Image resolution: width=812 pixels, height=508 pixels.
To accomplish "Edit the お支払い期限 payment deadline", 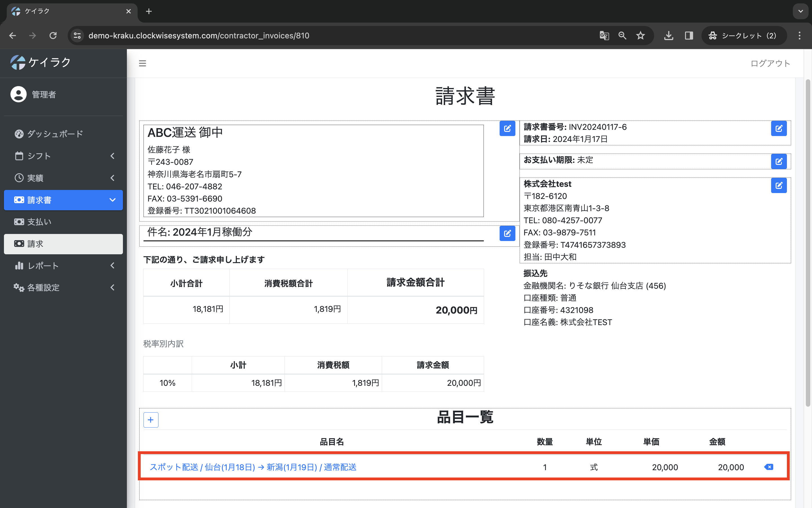I will (x=778, y=162).
